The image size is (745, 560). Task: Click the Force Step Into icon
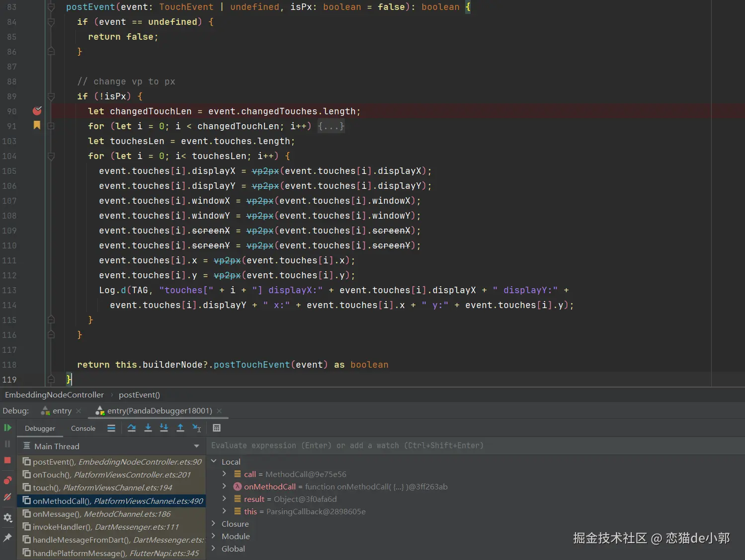(164, 428)
